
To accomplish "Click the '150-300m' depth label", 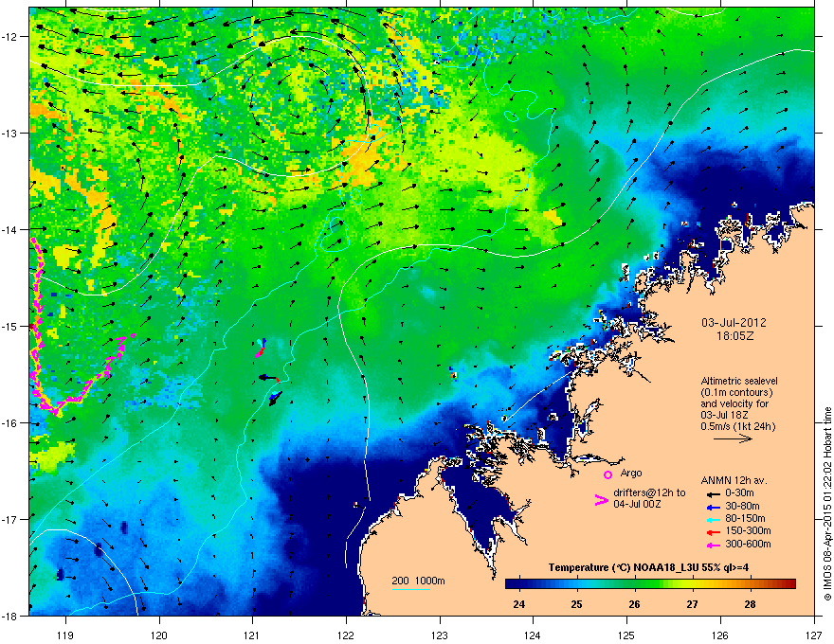I will 748,530.
